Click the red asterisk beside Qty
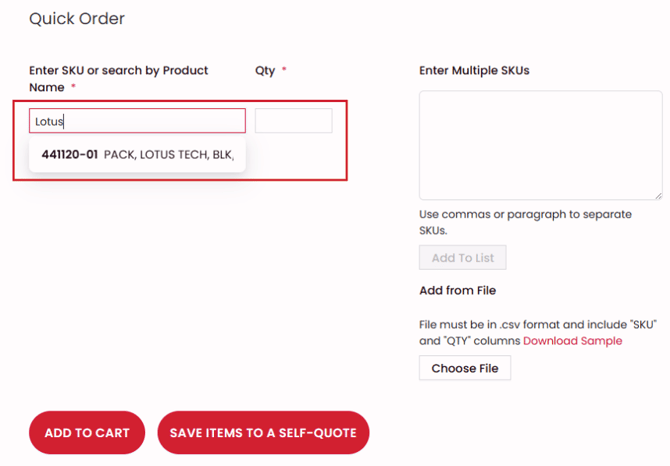The height and width of the screenshot is (466, 670). click(284, 71)
